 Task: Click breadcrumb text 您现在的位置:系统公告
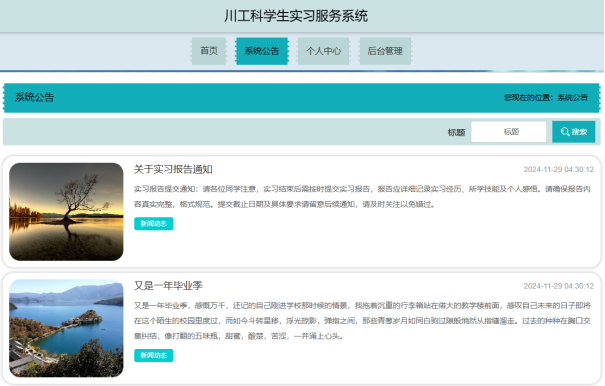pos(546,98)
